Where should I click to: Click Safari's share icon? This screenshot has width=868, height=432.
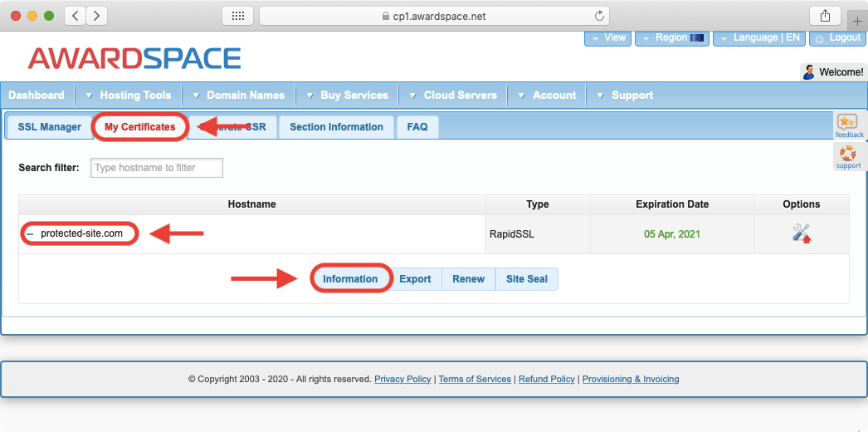click(825, 16)
